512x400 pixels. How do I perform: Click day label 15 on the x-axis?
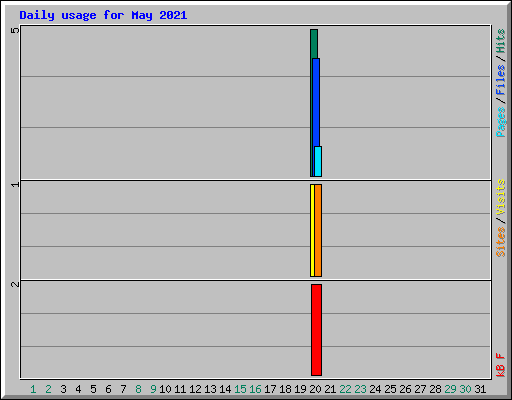pyautogui.click(x=240, y=389)
